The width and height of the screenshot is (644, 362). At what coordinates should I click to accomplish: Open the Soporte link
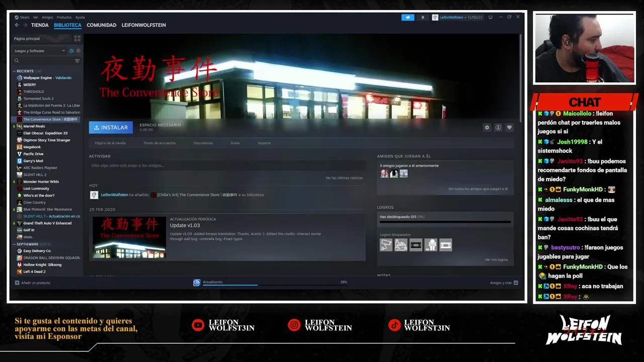(264, 143)
